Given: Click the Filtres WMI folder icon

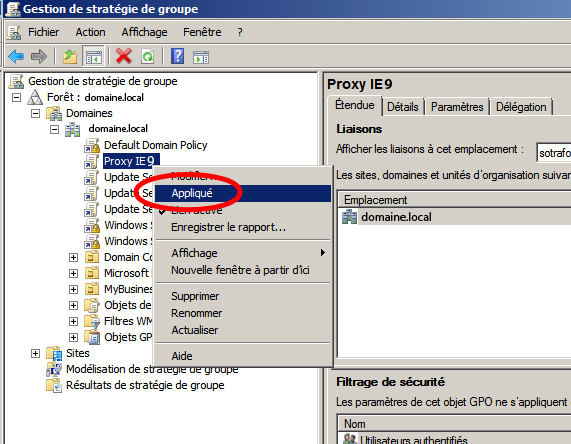Looking at the screenshot, I should pyautogui.click(x=92, y=321).
